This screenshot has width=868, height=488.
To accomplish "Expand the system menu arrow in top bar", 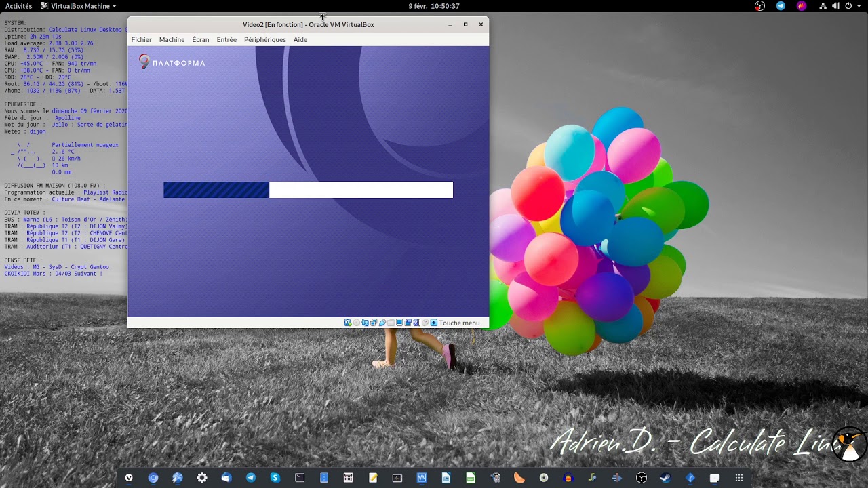I will [858, 6].
